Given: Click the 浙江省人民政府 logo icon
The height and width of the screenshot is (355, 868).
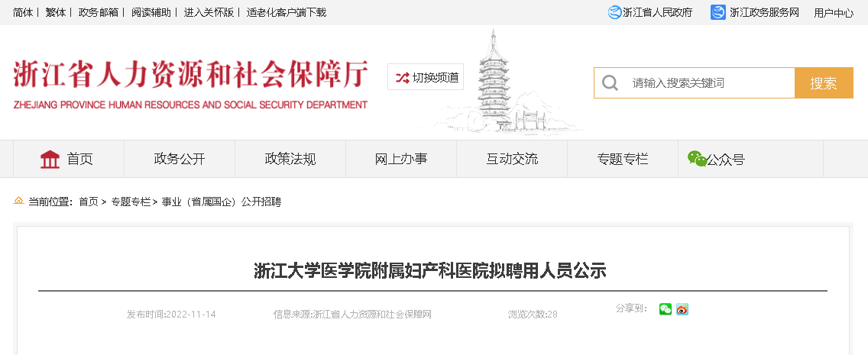Looking at the screenshot, I should [614, 12].
